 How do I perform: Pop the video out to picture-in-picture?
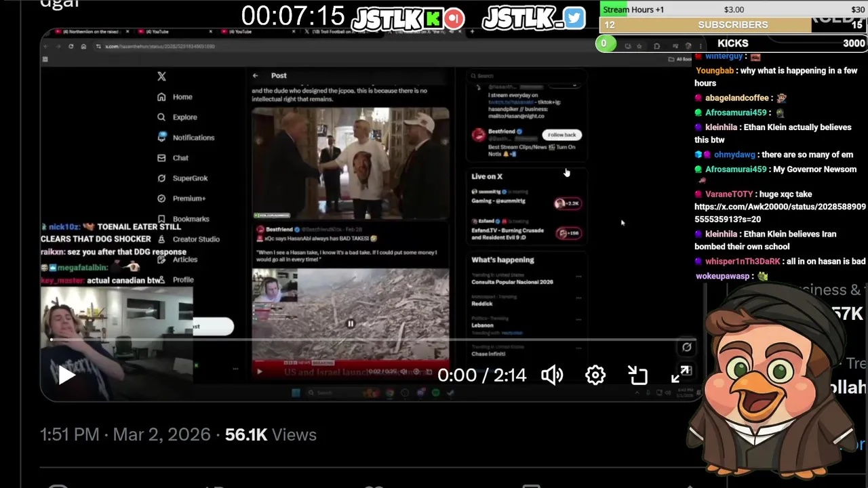637,375
